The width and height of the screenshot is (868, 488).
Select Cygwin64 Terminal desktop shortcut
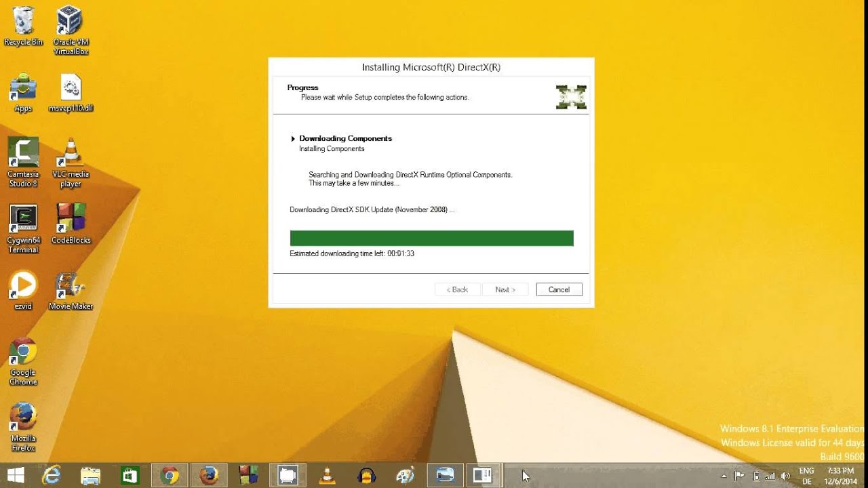tap(23, 229)
